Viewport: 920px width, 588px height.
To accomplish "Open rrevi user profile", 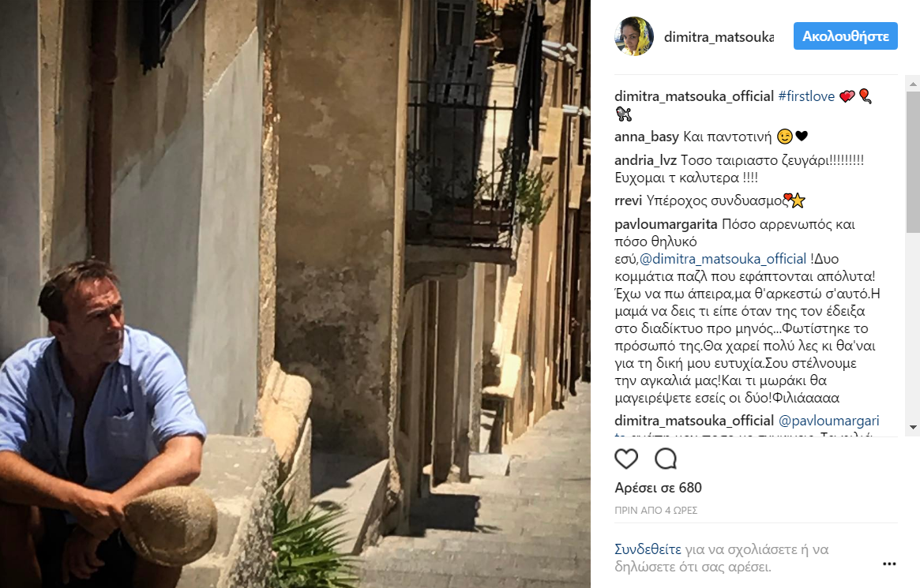I will click(x=629, y=200).
